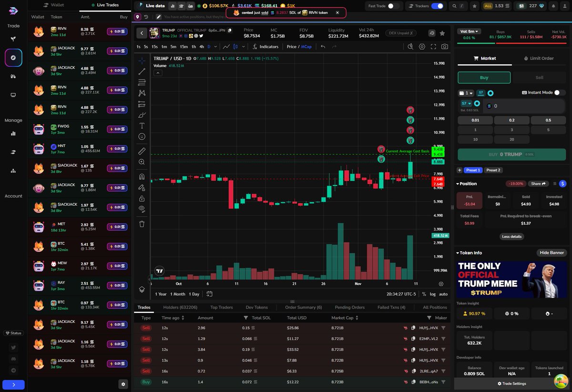Toggle Instant Mode switch

[x=560, y=93]
